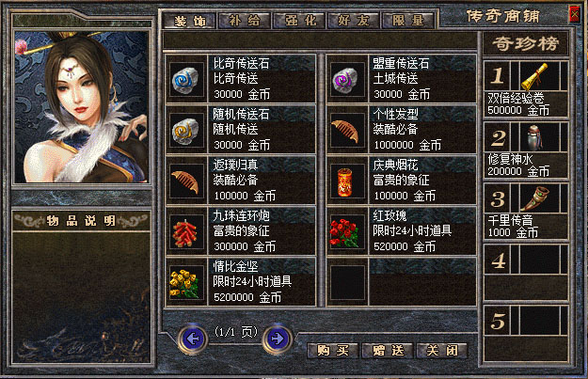
Task: Pick the 个性发型 comb icon
Action: tap(347, 130)
